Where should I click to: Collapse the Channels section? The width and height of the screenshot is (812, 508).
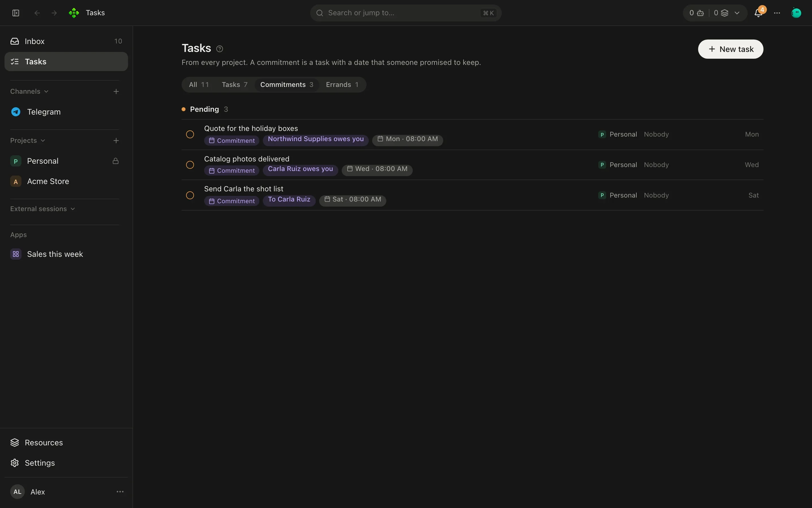[30, 91]
